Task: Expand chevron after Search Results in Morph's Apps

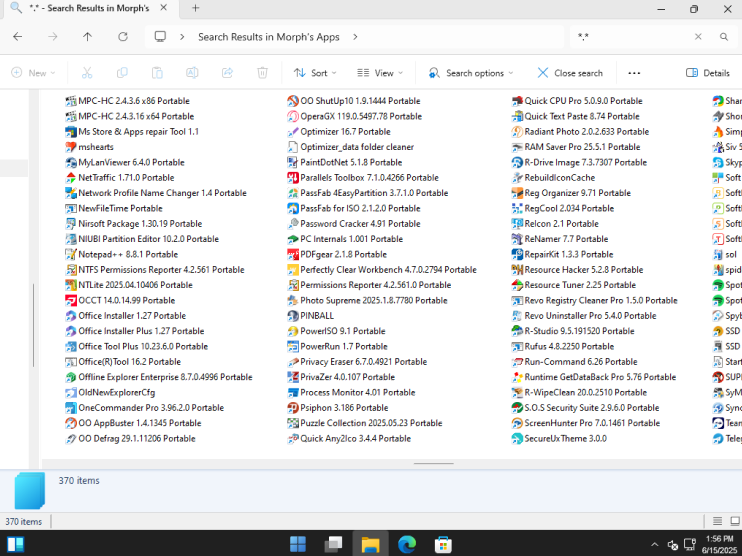Action: click(355, 37)
